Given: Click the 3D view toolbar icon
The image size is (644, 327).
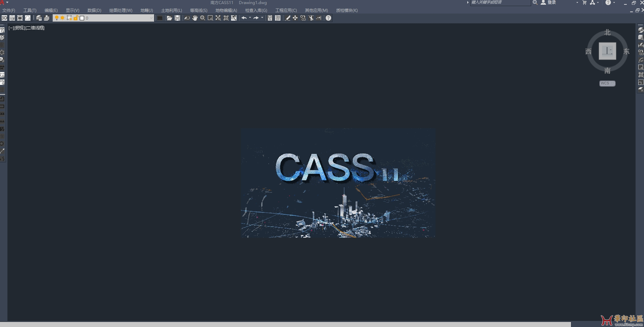Looking at the screenshot, I should (4, 18).
